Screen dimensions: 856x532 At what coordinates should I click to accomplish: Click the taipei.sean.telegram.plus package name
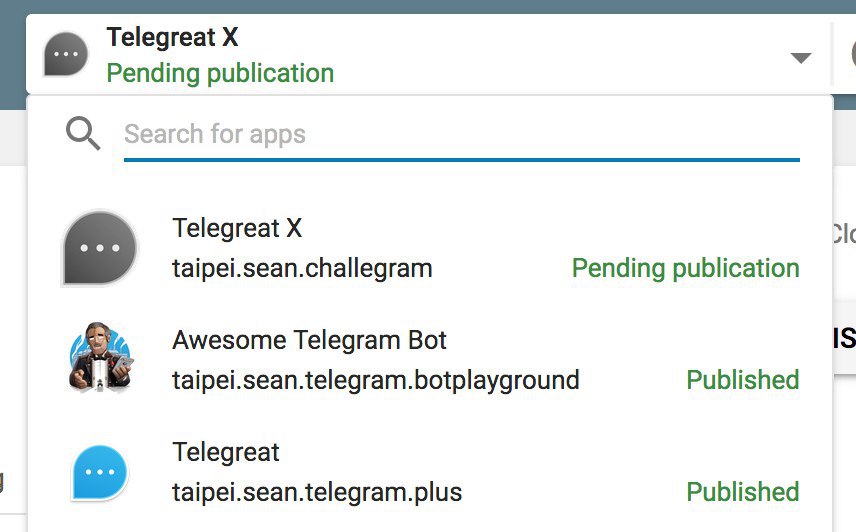[x=317, y=492]
